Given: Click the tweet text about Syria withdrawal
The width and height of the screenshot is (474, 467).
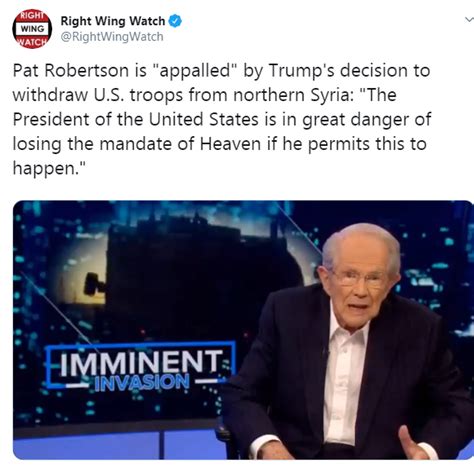Looking at the screenshot, I should [222, 119].
